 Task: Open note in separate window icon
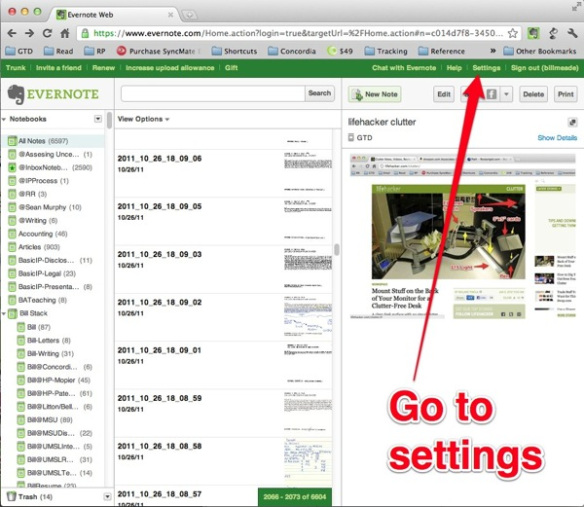[572, 122]
